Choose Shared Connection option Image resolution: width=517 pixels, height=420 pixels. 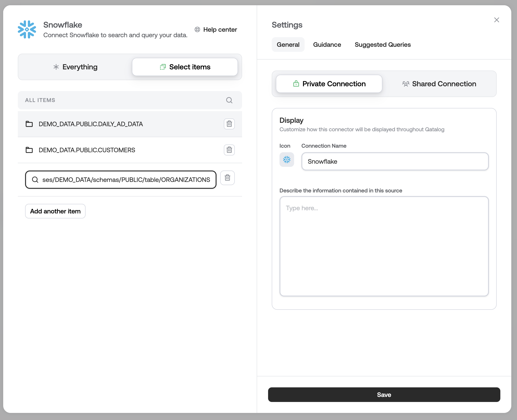click(x=439, y=84)
